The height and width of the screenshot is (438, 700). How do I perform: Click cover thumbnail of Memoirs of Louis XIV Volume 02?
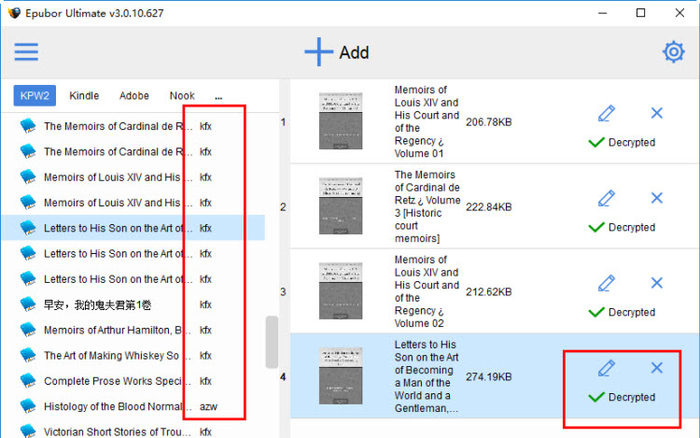point(341,291)
